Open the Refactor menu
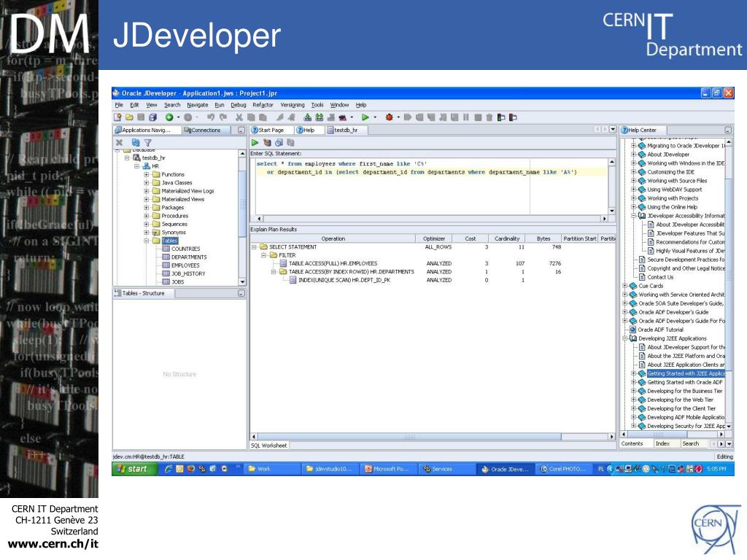The image size is (747, 560). coord(263,105)
